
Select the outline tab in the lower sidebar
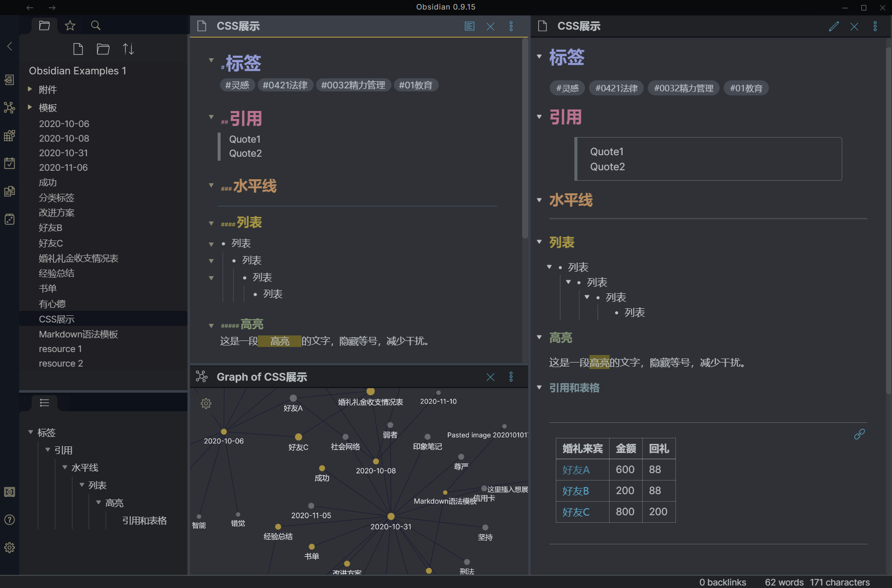pos(44,403)
